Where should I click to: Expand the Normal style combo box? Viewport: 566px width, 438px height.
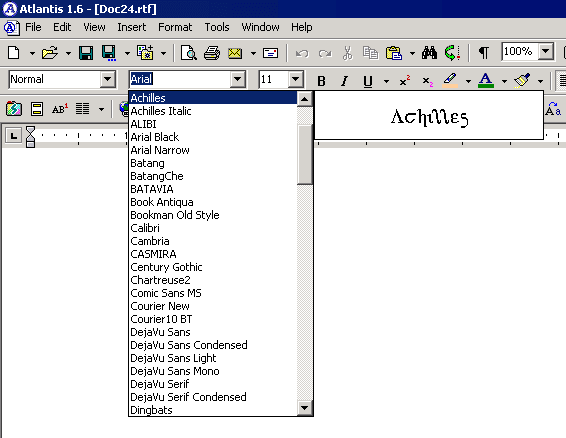tap(108, 79)
